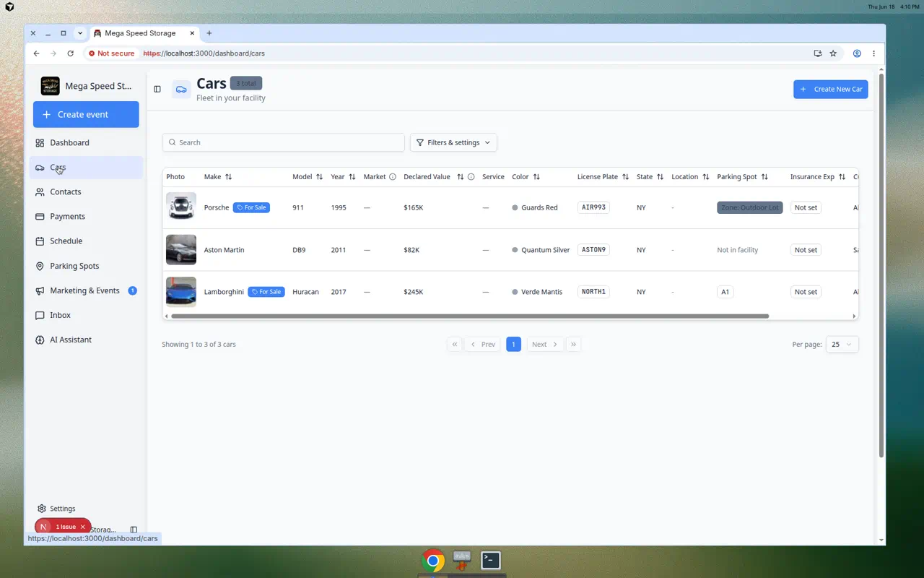This screenshot has height=578, width=924.
Task: Sort by Declared Value arrows icon
Action: [x=460, y=177]
